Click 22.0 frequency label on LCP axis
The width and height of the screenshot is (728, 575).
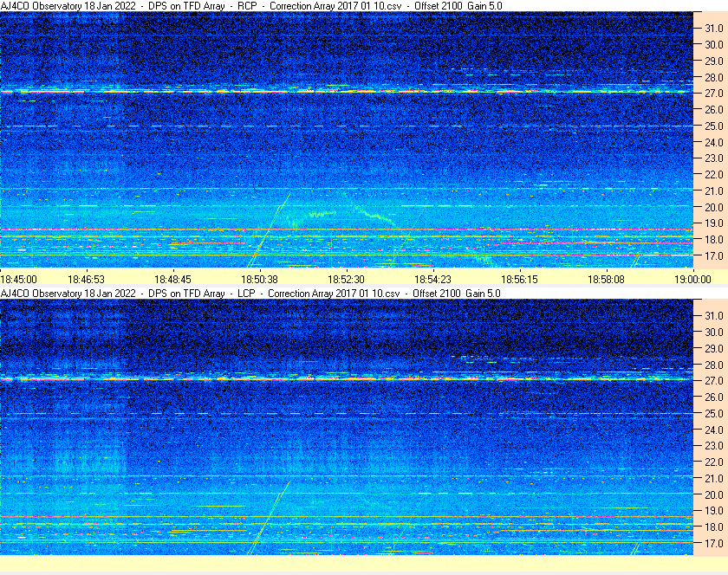714,462
